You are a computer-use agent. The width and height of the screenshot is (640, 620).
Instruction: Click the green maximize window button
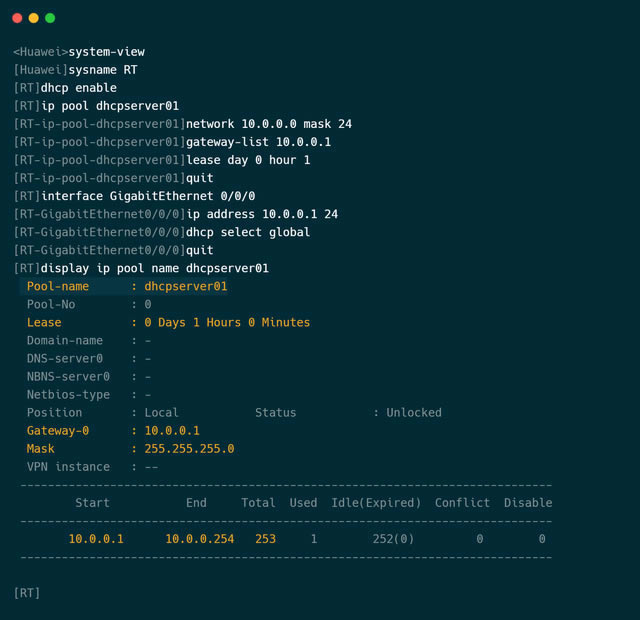(x=50, y=18)
